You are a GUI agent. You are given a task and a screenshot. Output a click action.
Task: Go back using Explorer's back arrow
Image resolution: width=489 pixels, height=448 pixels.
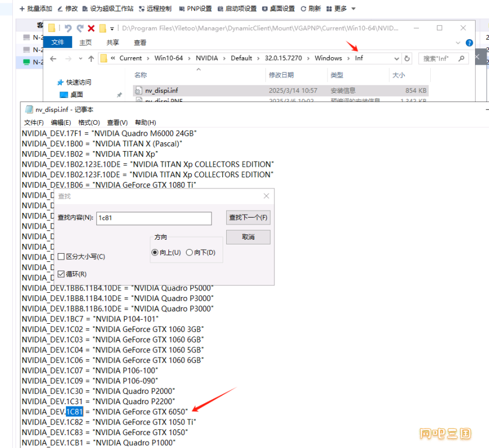click(53, 59)
